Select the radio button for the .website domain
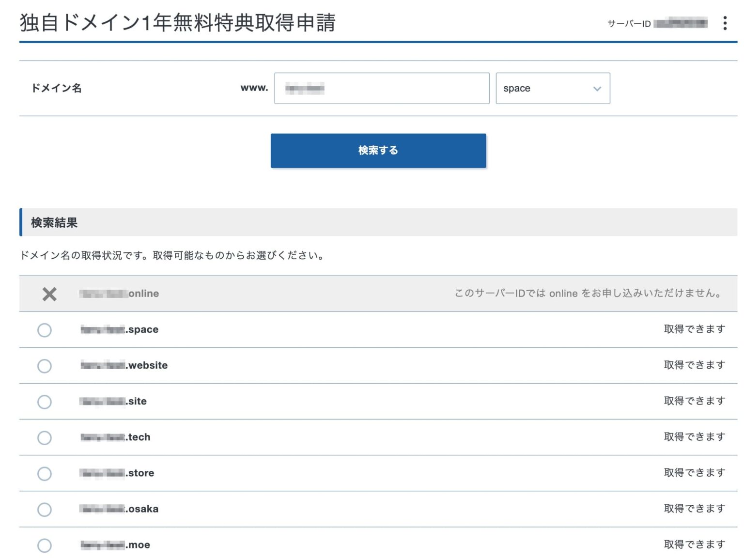Screen dimensions: 744x560 pyautogui.click(x=44, y=366)
